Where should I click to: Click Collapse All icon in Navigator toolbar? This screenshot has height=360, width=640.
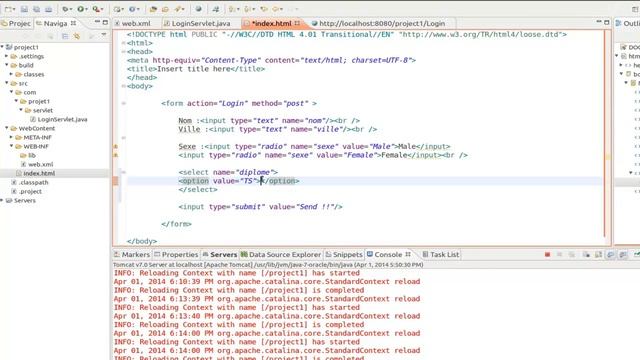65,36
